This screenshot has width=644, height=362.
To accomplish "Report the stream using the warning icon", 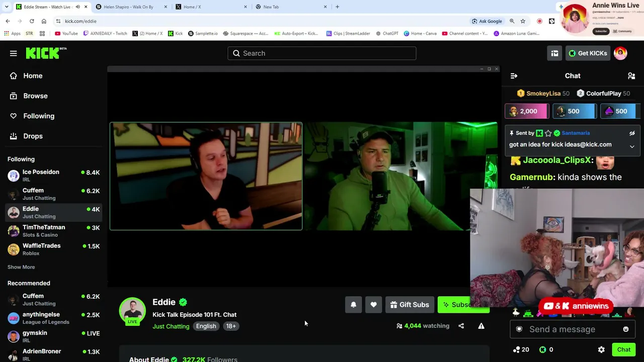I will 481,326.
